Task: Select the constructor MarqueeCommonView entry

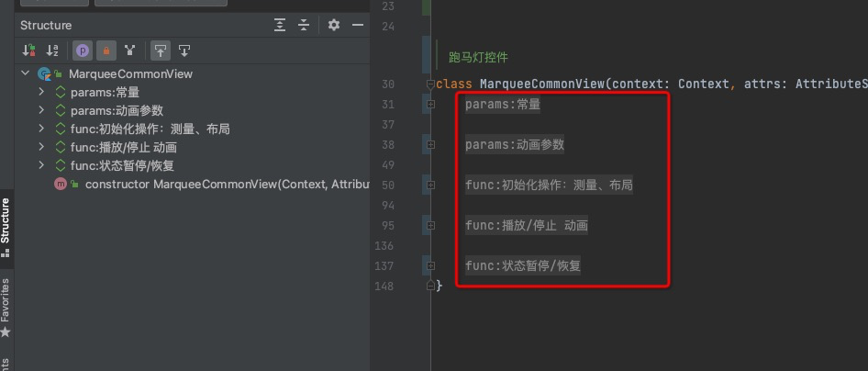Action: tap(227, 185)
